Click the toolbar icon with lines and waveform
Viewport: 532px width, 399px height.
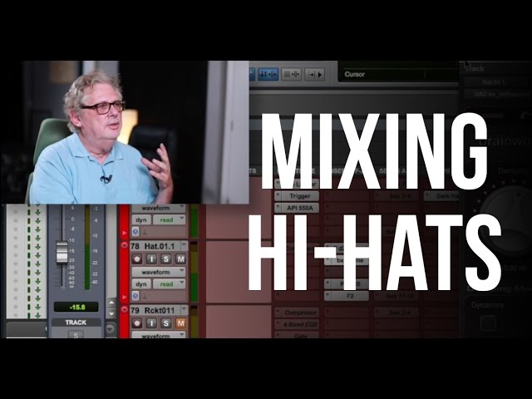[x=291, y=74]
